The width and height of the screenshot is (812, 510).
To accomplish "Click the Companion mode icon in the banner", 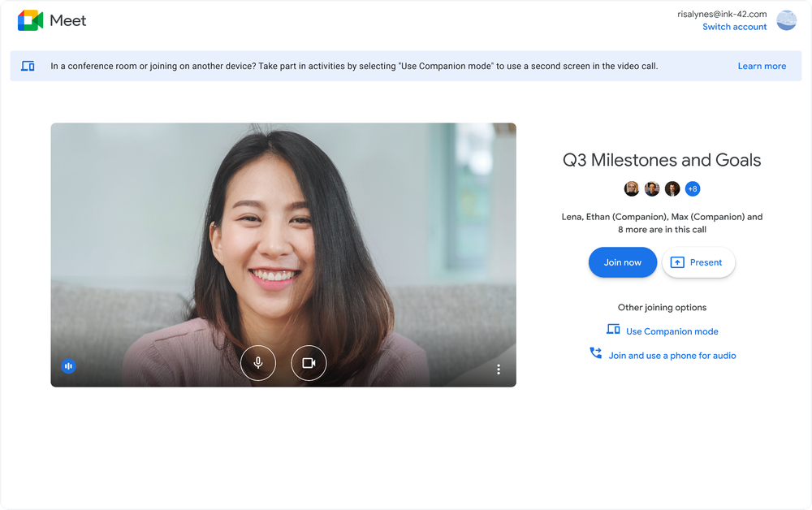I will pyautogui.click(x=28, y=65).
